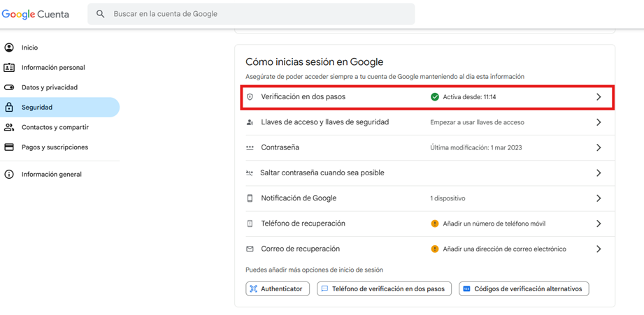The height and width of the screenshot is (315, 644).
Task: Expand the Contraseña row chevron
Action: [x=599, y=147]
